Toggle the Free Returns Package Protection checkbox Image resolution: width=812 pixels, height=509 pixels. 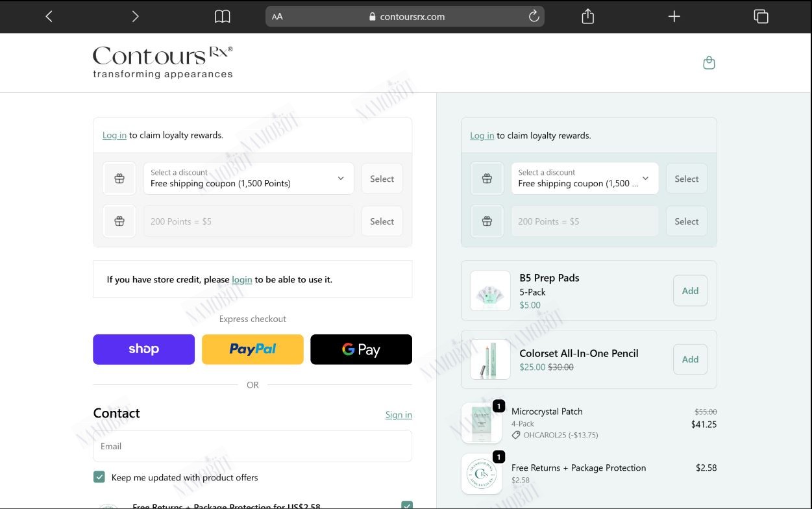coord(407,505)
